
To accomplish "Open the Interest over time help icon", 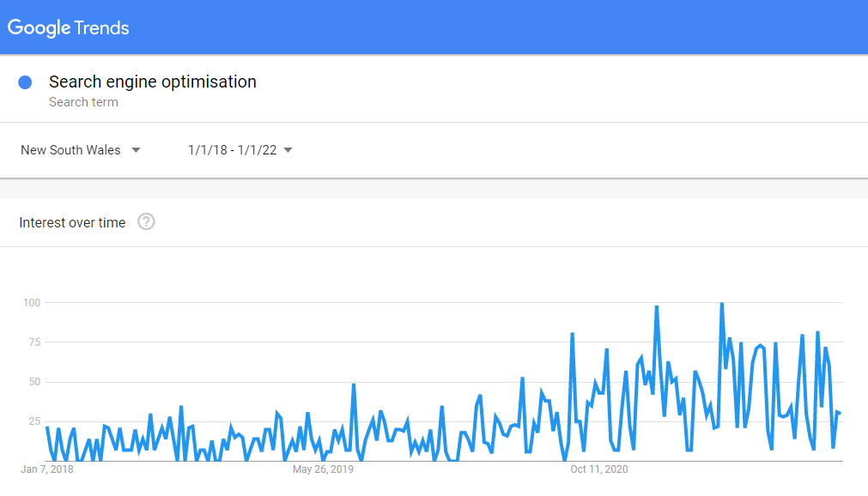I will click(146, 222).
